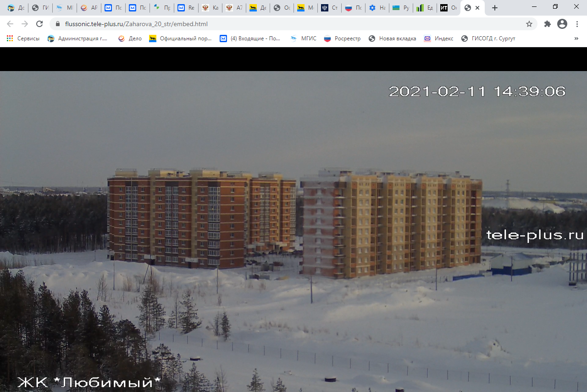Open the Росреестр bookmark
The image size is (587, 392).
[x=342, y=39]
